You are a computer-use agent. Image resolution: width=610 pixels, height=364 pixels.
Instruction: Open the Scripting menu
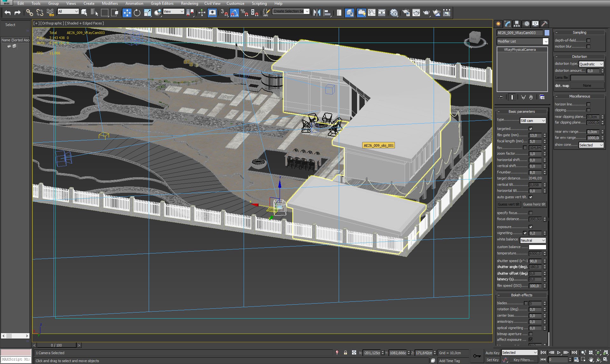[259, 3]
